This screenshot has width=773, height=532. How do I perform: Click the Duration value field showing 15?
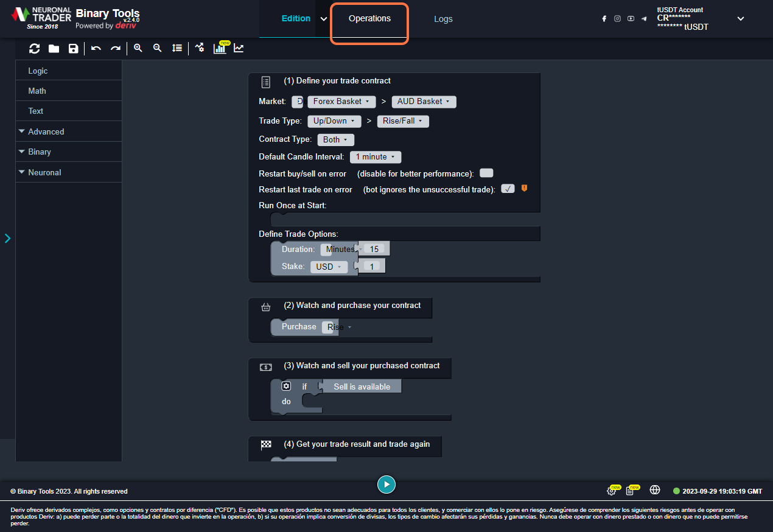point(374,249)
